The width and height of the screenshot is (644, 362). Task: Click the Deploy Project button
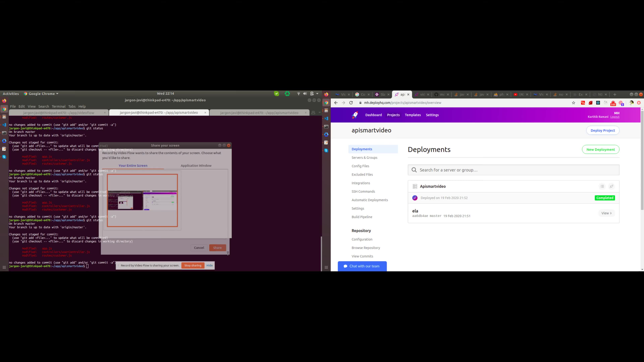(x=603, y=130)
